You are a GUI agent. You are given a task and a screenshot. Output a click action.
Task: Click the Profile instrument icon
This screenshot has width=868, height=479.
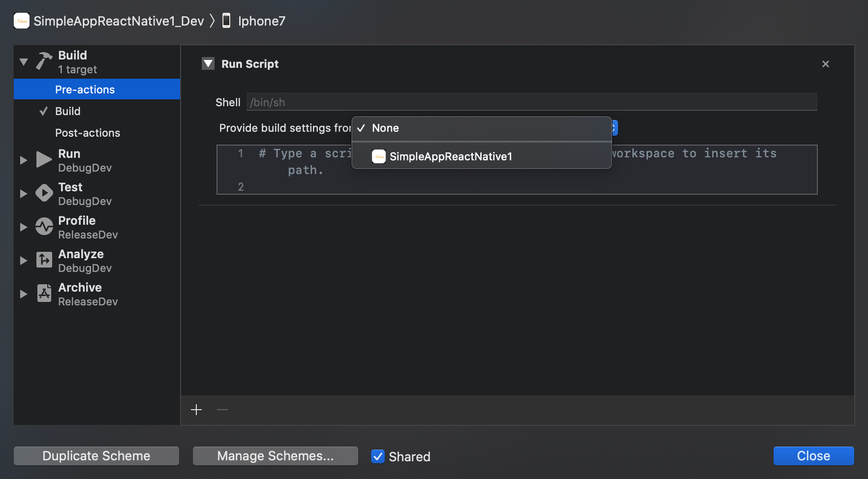(x=44, y=227)
